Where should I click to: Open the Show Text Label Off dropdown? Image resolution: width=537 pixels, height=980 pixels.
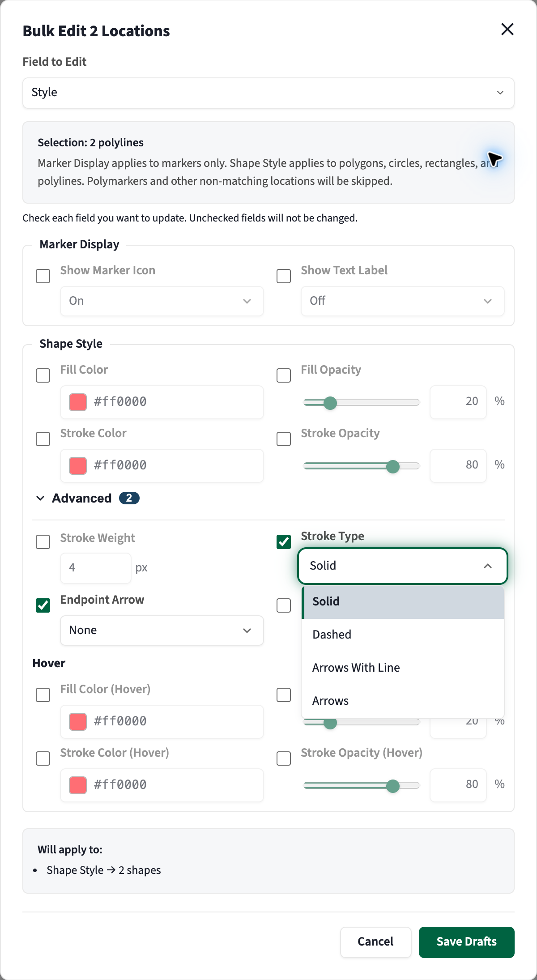[x=403, y=301]
